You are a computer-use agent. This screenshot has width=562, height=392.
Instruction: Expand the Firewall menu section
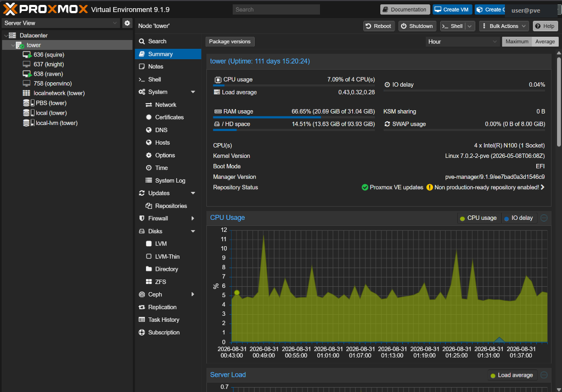[193, 218]
